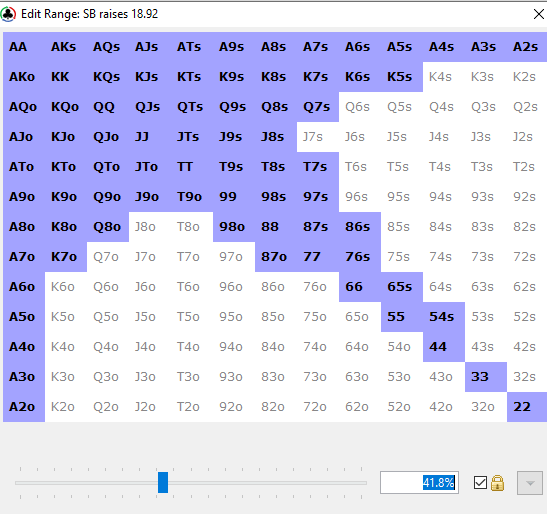Remove 54s from the range

click(444, 317)
